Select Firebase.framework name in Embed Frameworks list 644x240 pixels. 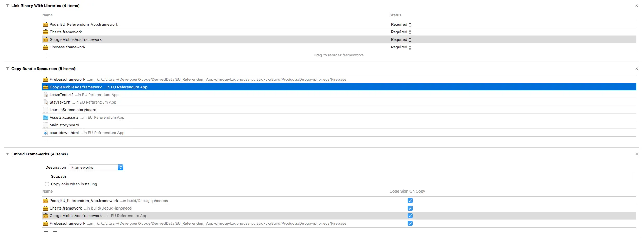(x=67, y=223)
